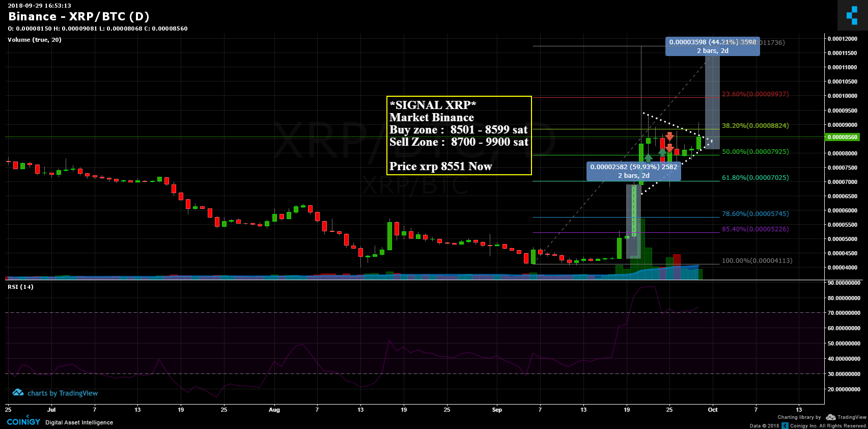The height and width of the screenshot is (429, 868).
Task: Click the 0.00006000 price axis label
Action: (x=842, y=210)
